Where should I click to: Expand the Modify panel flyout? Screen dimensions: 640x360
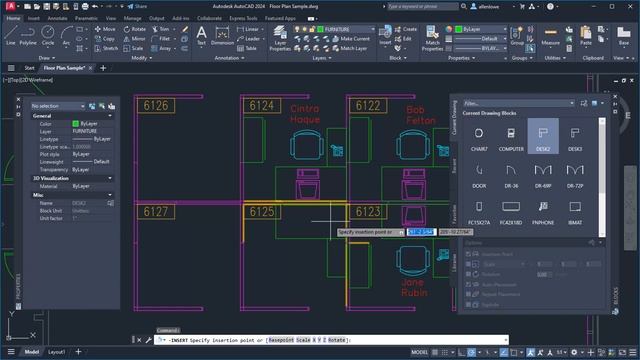coord(141,58)
